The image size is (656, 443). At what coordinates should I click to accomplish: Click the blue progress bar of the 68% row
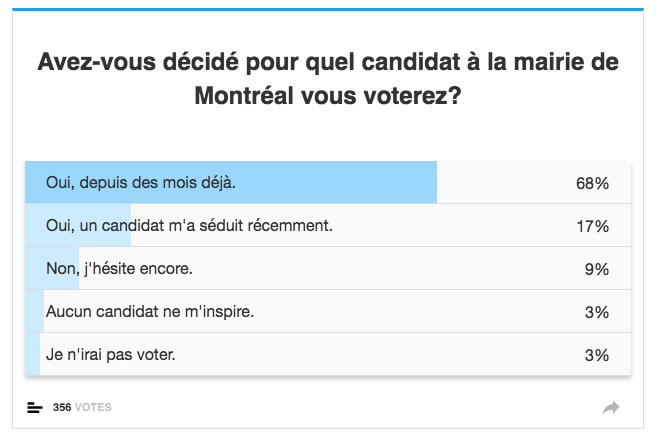[x=400, y=182]
